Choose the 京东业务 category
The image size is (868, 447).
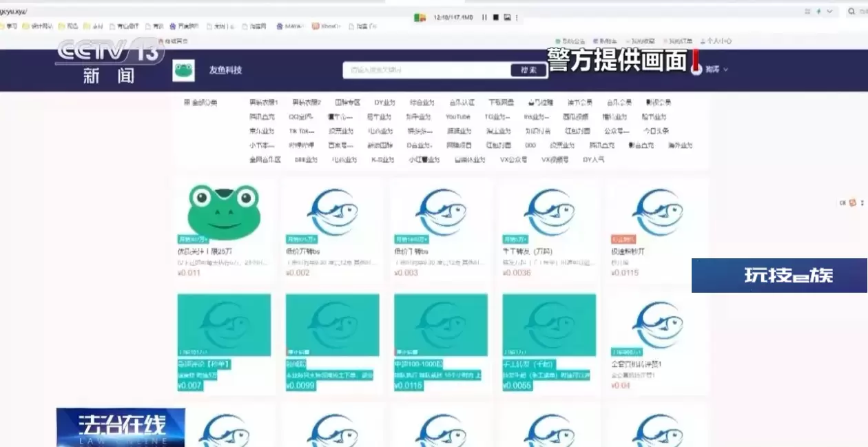pyautogui.click(x=262, y=131)
